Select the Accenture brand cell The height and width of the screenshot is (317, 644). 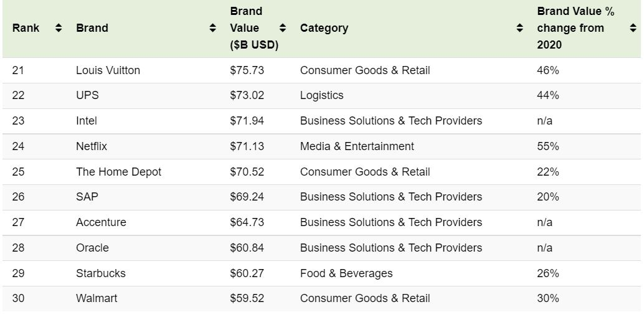[101, 222]
